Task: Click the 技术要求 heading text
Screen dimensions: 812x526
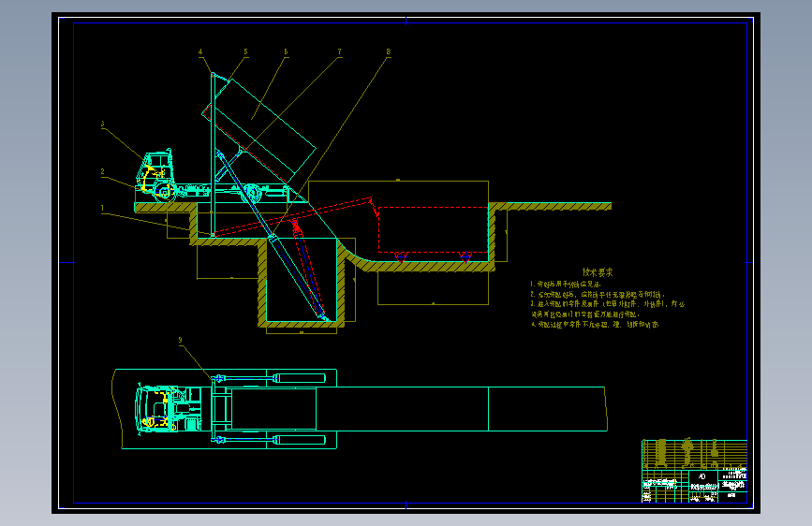Action: (x=598, y=272)
